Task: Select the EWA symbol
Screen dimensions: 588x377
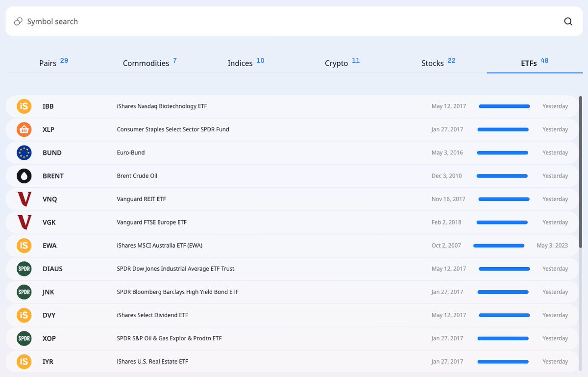Action: pos(49,246)
